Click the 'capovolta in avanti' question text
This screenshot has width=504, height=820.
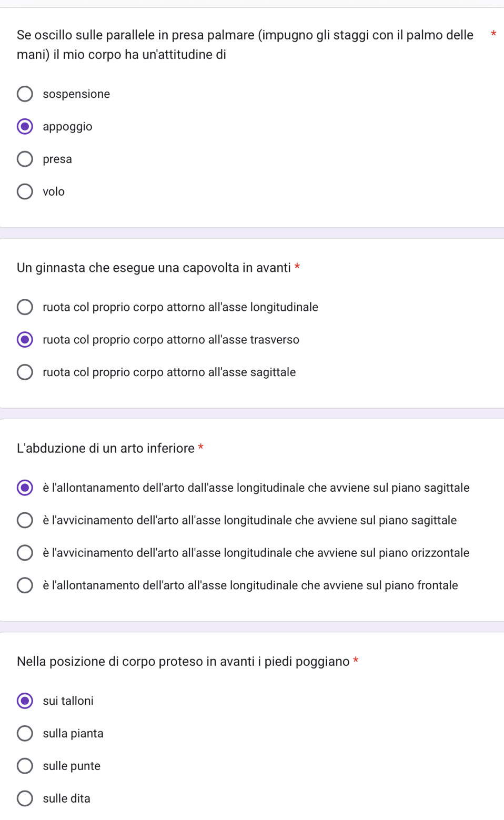pyautogui.click(x=154, y=268)
